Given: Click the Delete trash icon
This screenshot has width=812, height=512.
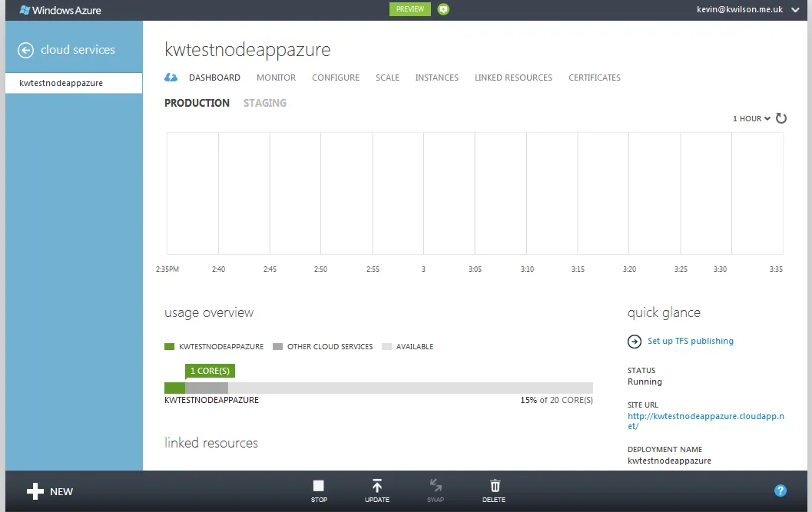Looking at the screenshot, I should (494, 485).
